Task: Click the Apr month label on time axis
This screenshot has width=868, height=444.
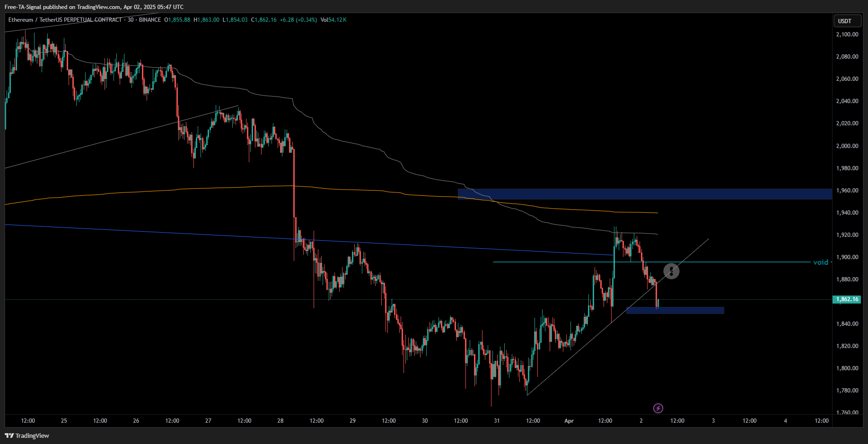Action: (569, 421)
